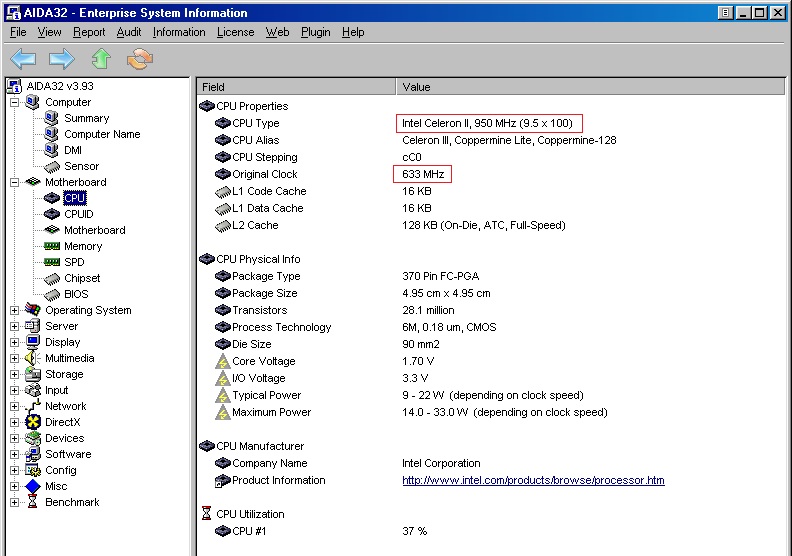Click the CPUID chip icon

point(52,214)
